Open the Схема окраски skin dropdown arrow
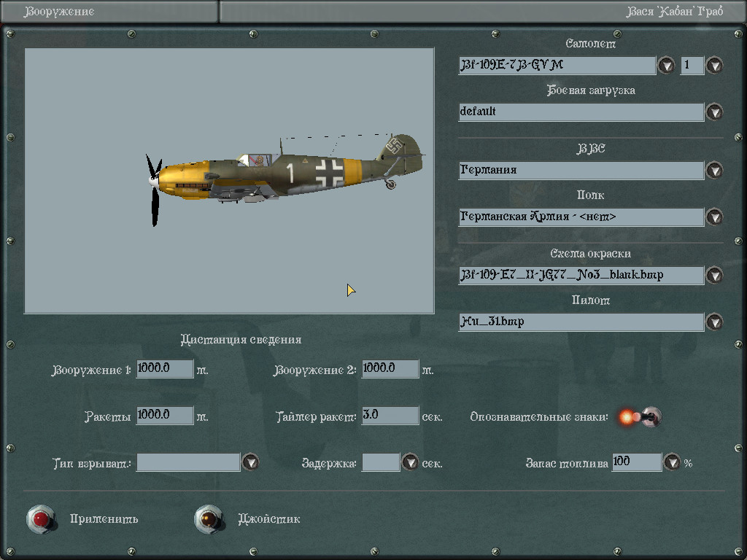Image resolution: width=747 pixels, height=560 pixels. tap(714, 275)
